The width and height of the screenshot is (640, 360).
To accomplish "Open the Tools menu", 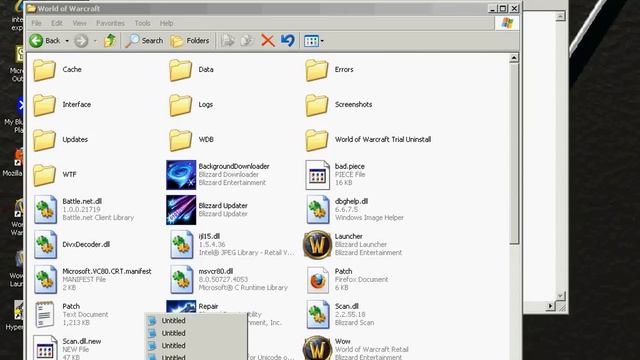I will tap(142, 23).
